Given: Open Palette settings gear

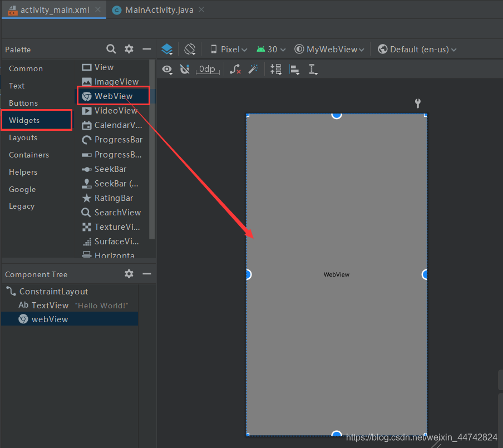Looking at the screenshot, I should [x=129, y=49].
